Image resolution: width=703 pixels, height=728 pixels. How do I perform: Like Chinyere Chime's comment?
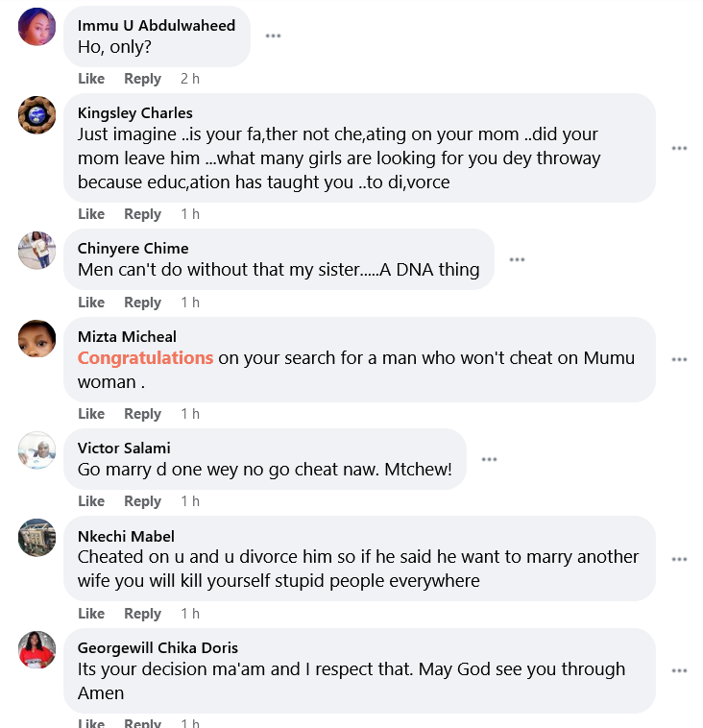(x=91, y=303)
